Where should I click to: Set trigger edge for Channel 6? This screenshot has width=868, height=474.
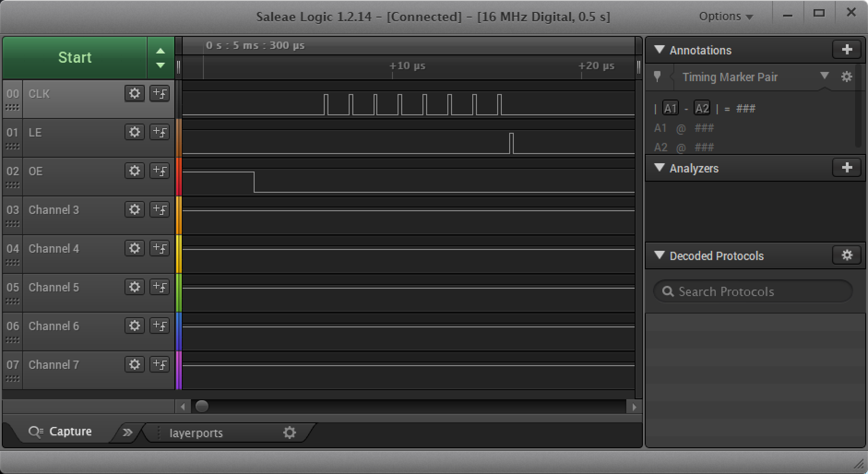pyautogui.click(x=160, y=326)
